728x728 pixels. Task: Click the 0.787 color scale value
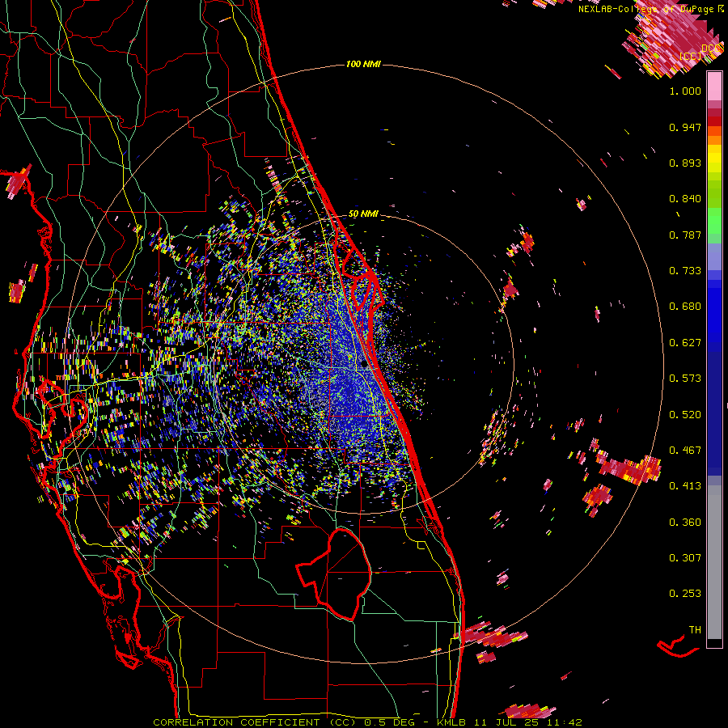[x=685, y=235]
